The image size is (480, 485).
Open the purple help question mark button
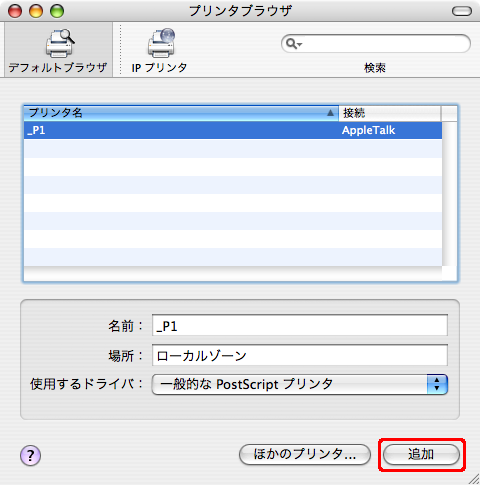tap(31, 455)
